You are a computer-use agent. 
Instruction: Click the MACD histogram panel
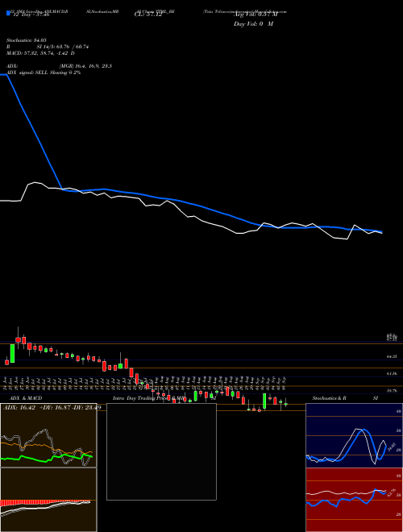pyautogui.click(x=48, y=500)
